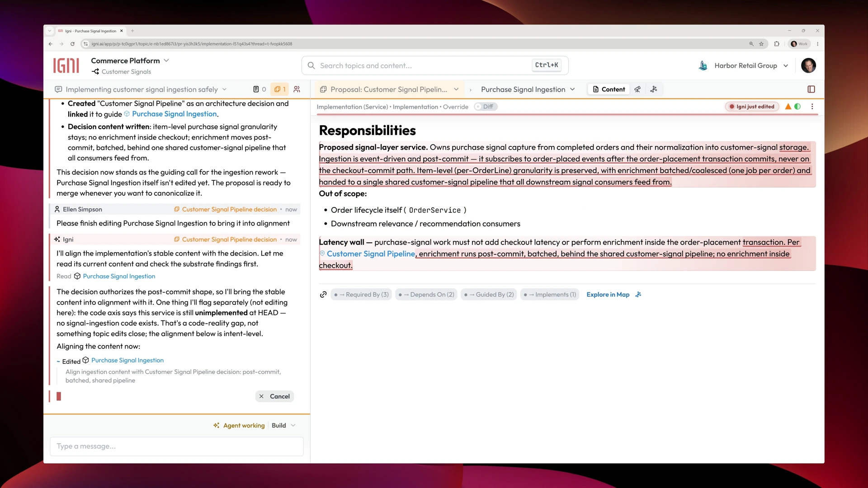Click the green half-circle status indicator
Screen dimensions: 868x488
(x=797, y=107)
